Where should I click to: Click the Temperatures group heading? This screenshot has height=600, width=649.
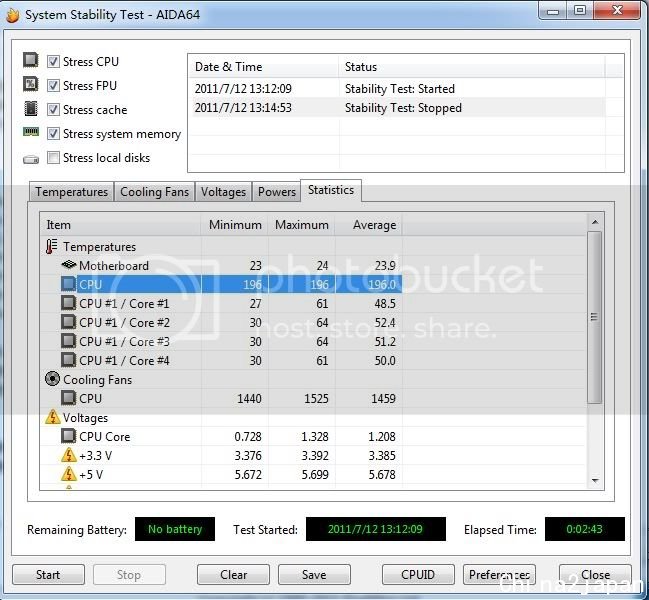point(99,247)
